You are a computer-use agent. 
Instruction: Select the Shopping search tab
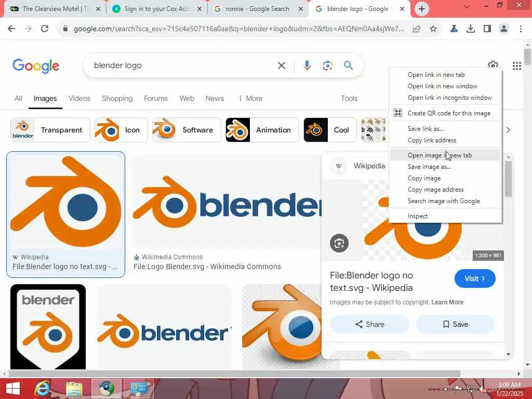point(117,98)
